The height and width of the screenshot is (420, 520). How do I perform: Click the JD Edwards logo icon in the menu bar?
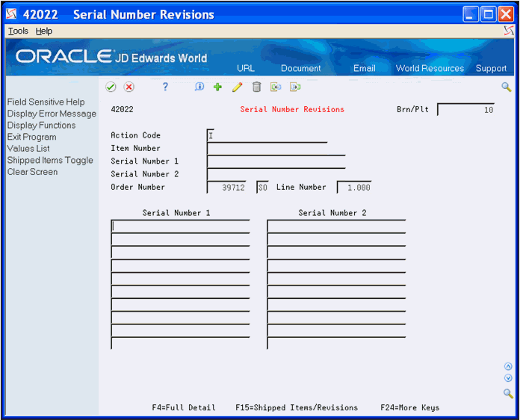click(x=508, y=31)
